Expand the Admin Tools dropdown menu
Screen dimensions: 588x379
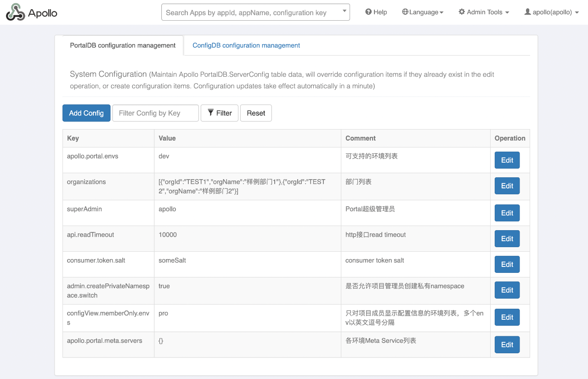484,12
